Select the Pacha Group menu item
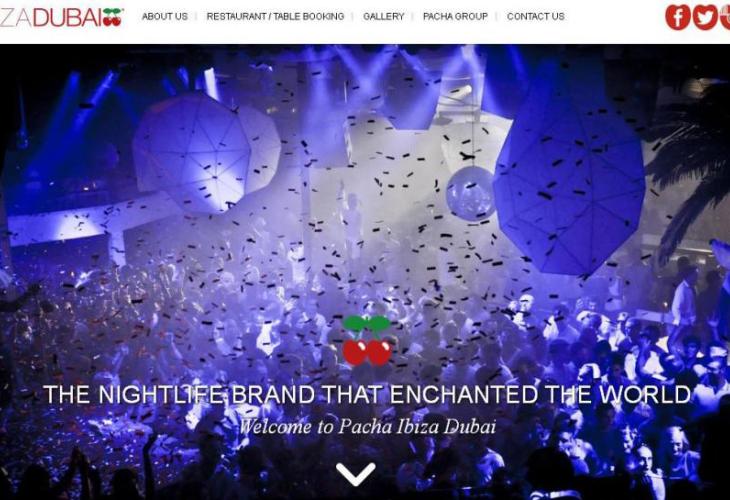The image size is (730, 500). point(455,16)
